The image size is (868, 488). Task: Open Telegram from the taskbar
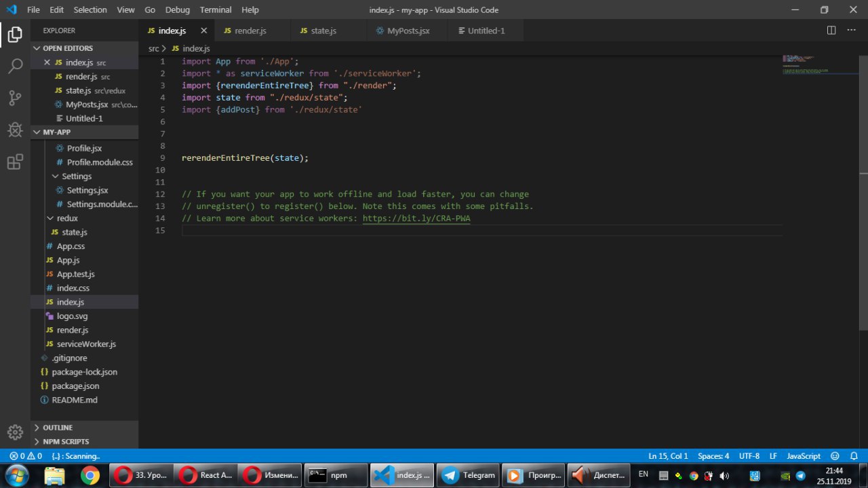click(x=469, y=475)
